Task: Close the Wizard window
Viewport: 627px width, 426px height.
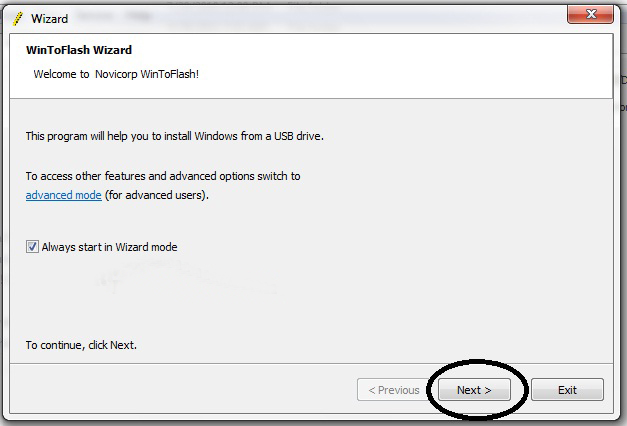Action: [590, 14]
